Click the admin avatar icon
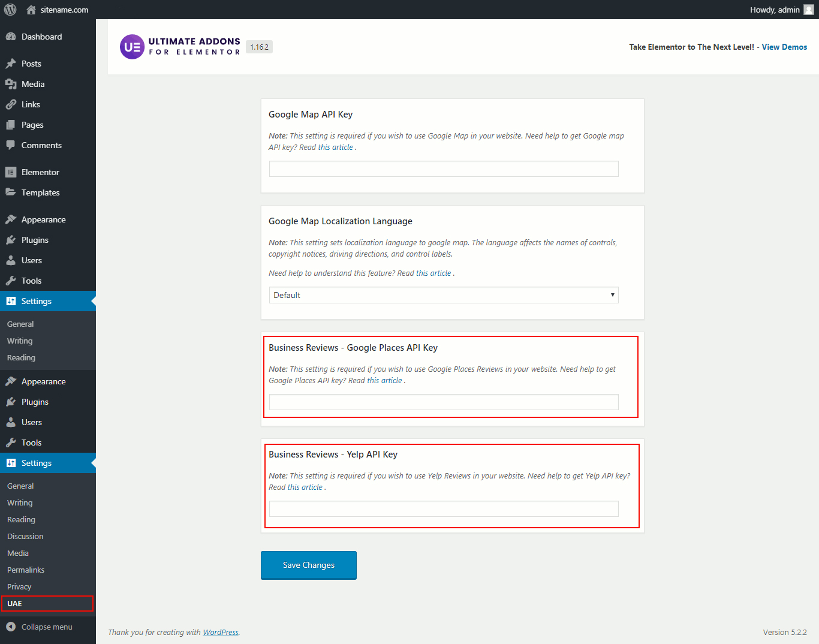Screen dimensions: 819x644 click(809, 10)
